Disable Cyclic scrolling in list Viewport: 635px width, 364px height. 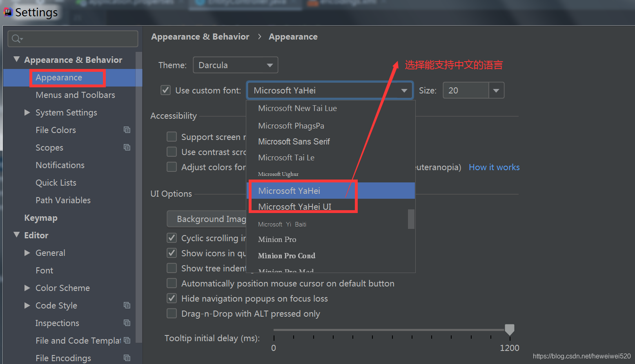[172, 238]
